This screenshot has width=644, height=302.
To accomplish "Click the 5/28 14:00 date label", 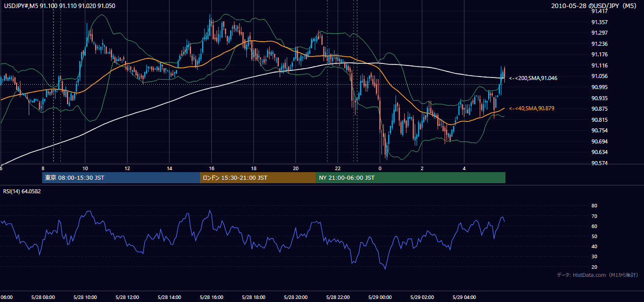I will [169, 297].
